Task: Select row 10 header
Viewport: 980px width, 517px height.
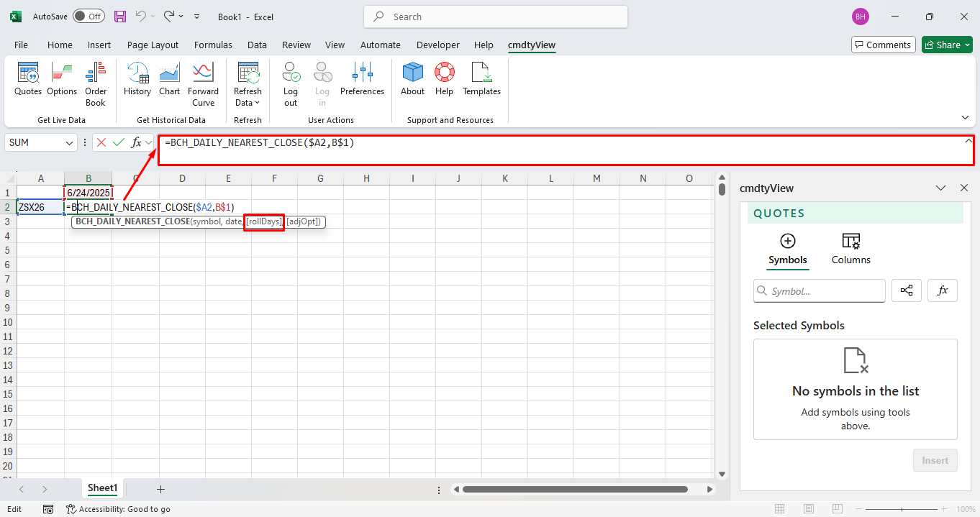Action: (7, 322)
